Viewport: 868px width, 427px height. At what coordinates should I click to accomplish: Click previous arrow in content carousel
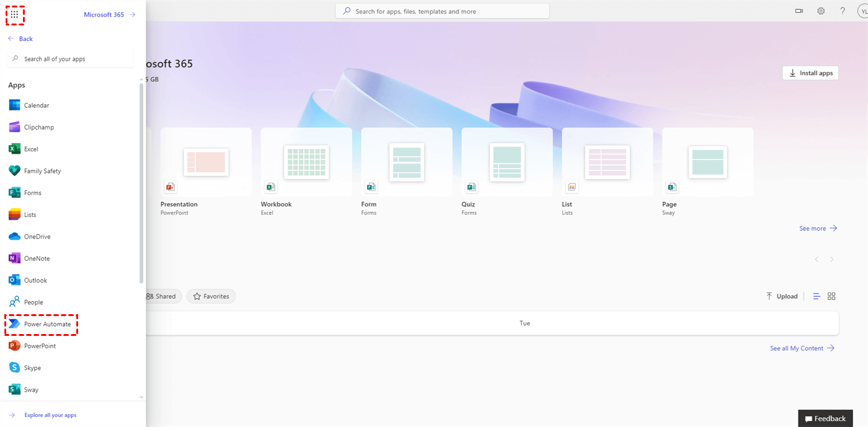point(817,259)
